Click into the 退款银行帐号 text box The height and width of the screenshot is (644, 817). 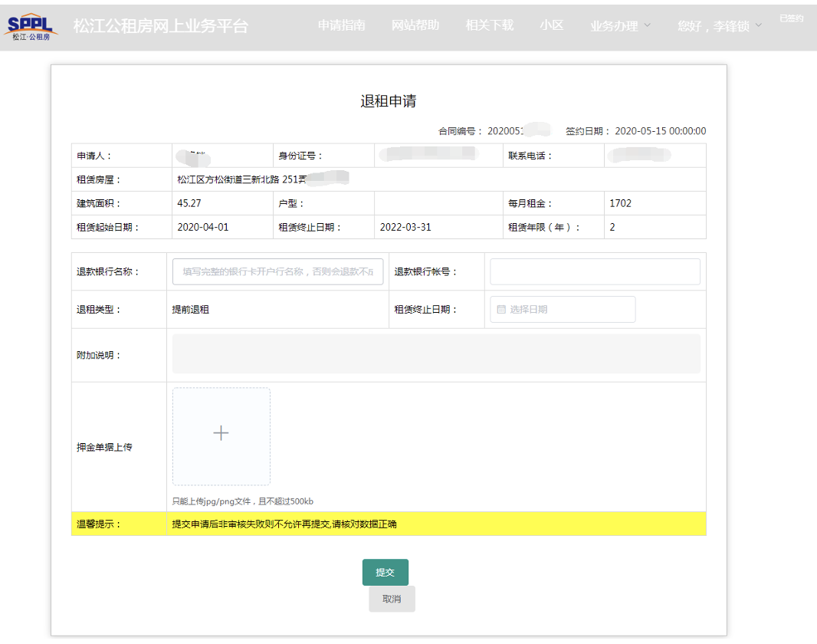pos(595,271)
